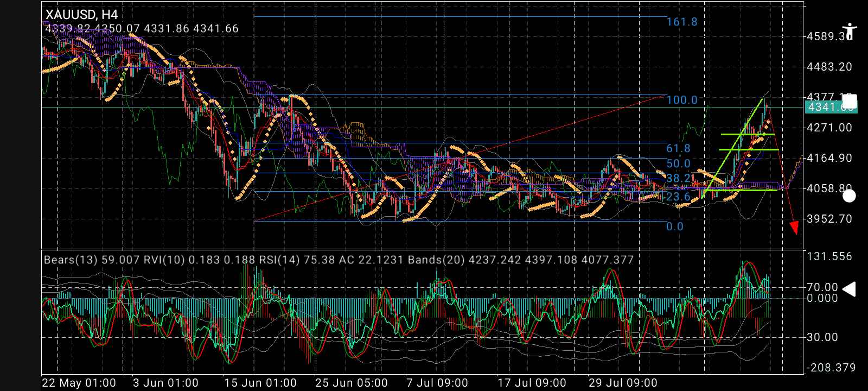The width and height of the screenshot is (868, 391).
Task: Tap the 3 Jun 01:00 time label
Action: [x=165, y=383]
